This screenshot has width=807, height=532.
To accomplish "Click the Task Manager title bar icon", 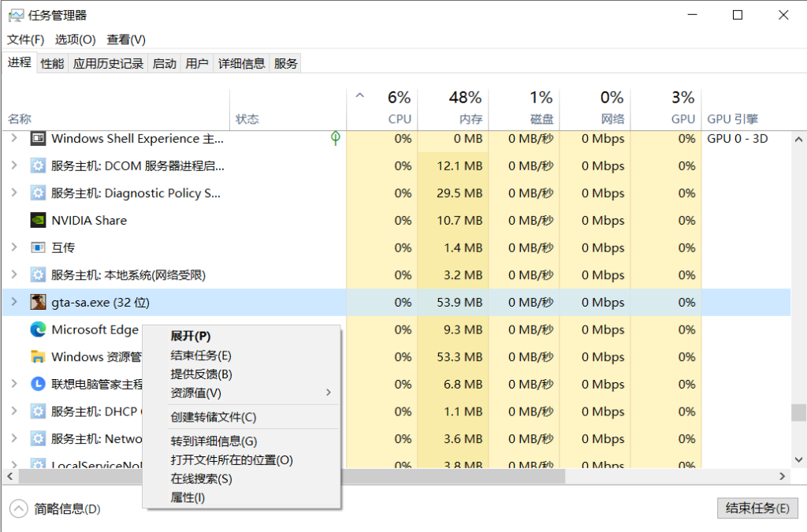I will pyautogui.click(x=17, y=13).
